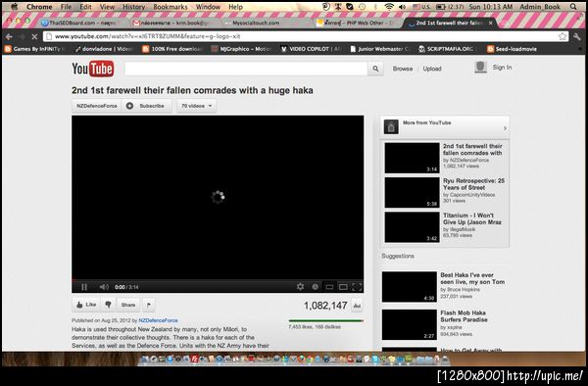Switch to the small player size
This screenshot has height=386, width=588.
[x=329, y=287]
